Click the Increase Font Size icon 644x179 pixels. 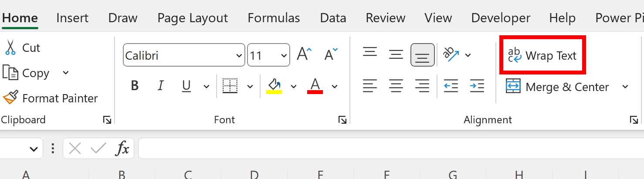pyautogui.click(x=305, y=54)
